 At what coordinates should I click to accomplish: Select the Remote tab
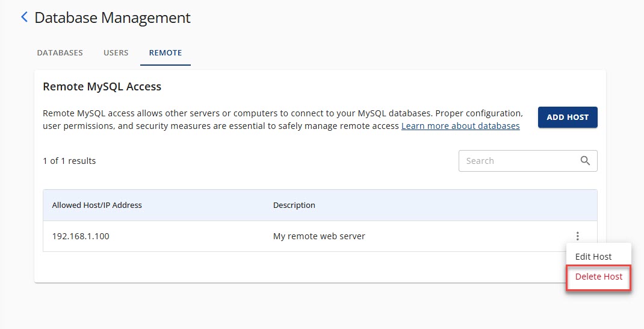click(166, 52)
